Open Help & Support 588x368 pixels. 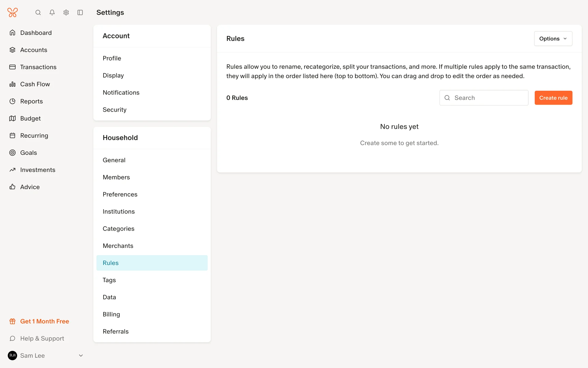coord(42,338)
